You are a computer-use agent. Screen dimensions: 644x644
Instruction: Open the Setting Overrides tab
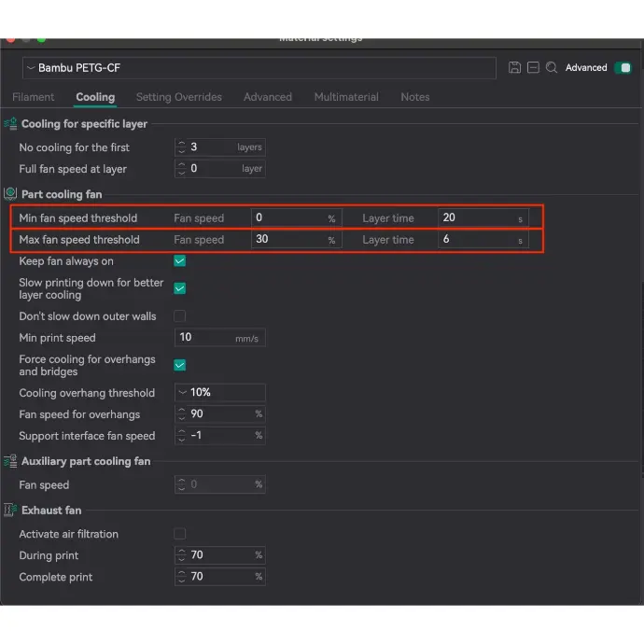178,97
